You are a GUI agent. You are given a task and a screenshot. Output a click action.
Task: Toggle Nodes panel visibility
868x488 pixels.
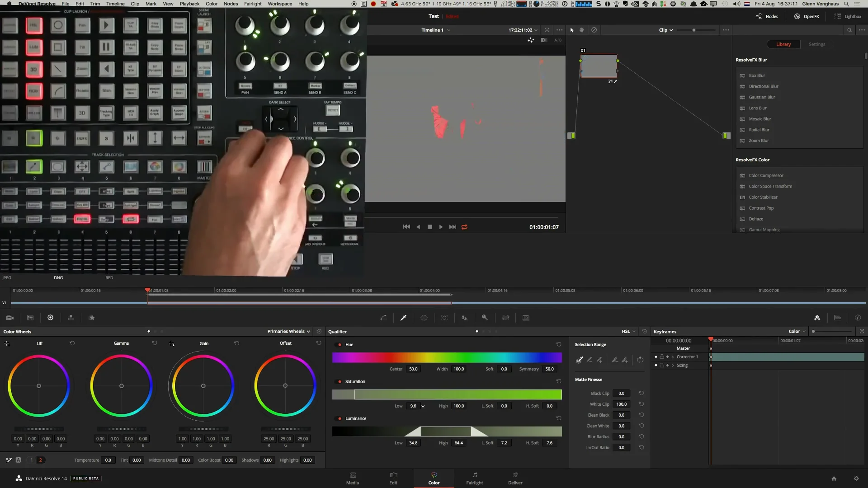coord(767,16)
